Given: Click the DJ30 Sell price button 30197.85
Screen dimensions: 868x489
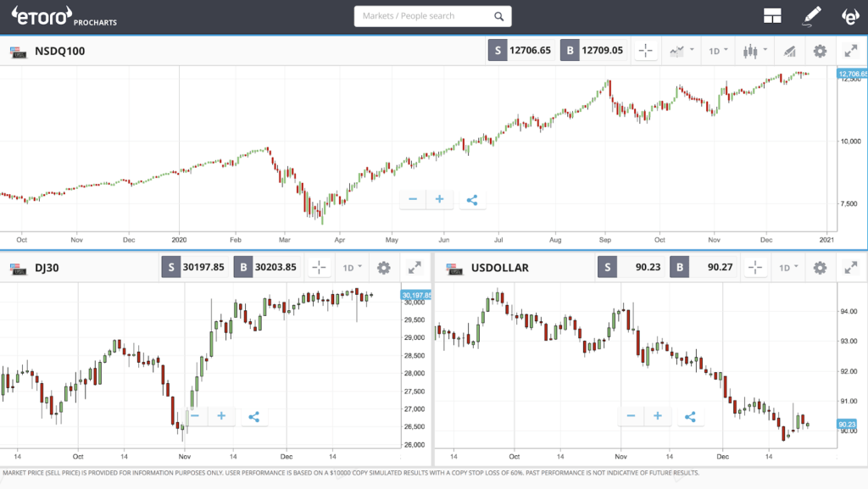Looking at the screenshot, I should pos(195,267).
